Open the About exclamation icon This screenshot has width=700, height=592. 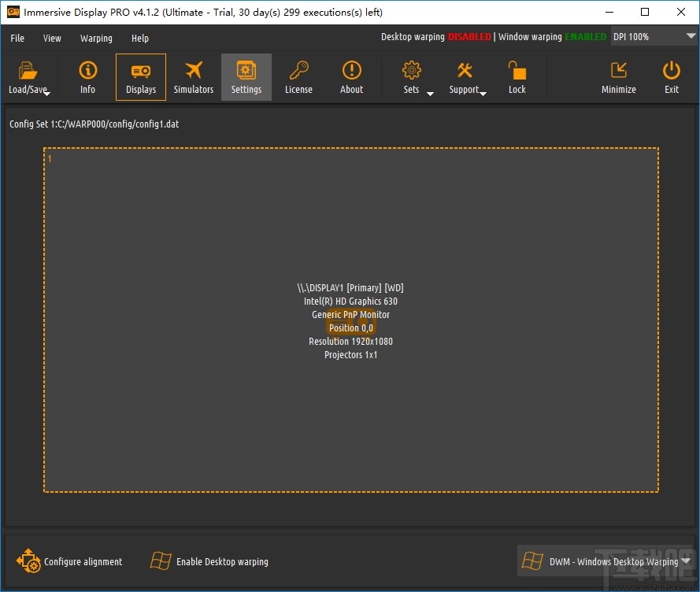[x=352, y=70]
